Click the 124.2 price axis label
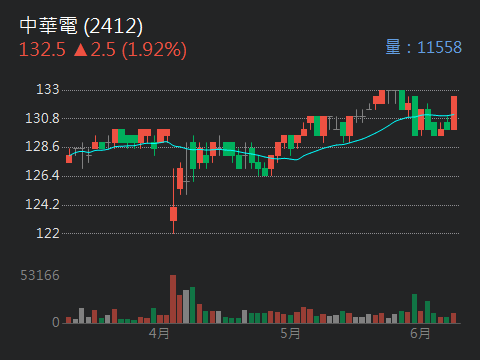 pyautogui.click(x=42, y=204)
